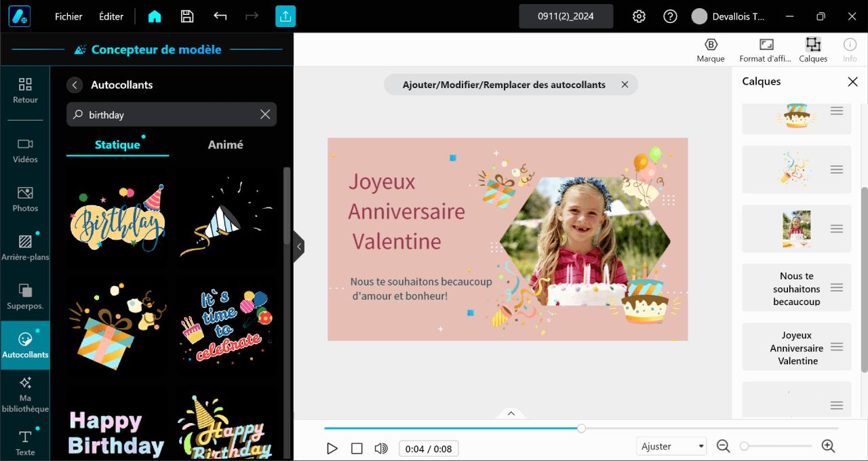Click the Retour button to go back
Image resolution: width=868 pixels, height=461 pixels.
coord(25,90)
